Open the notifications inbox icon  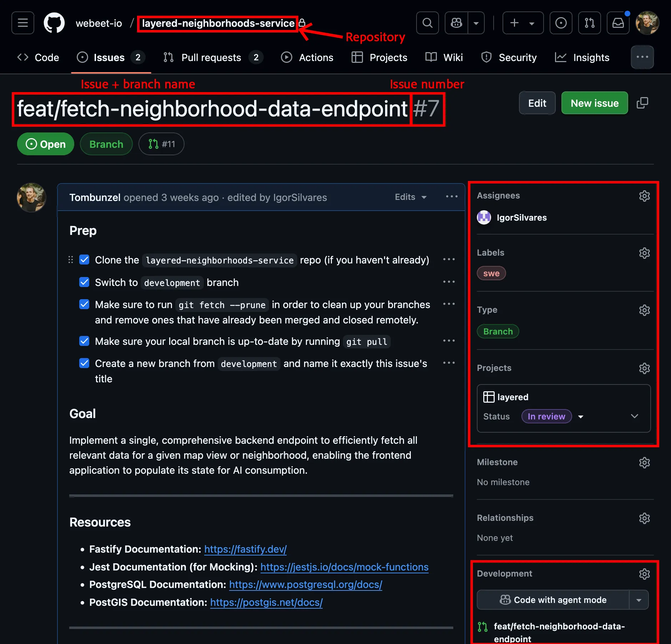click(618, 23)
